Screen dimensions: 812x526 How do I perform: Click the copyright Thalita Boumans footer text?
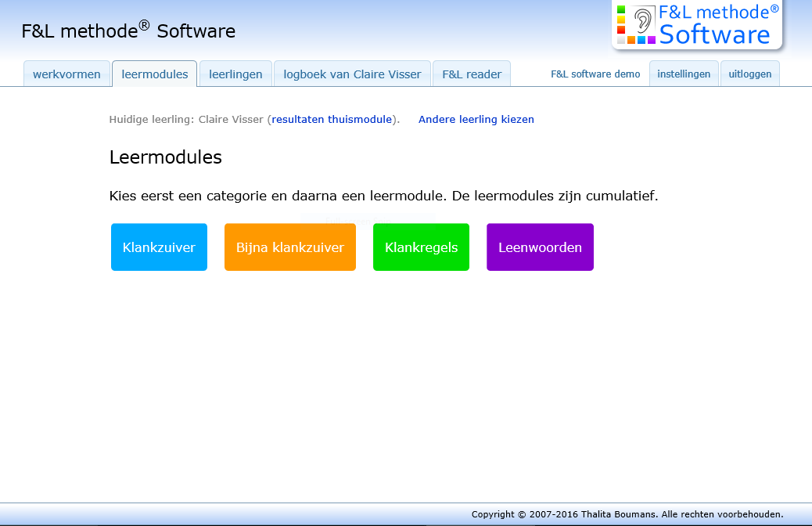(x=627, y=514)
